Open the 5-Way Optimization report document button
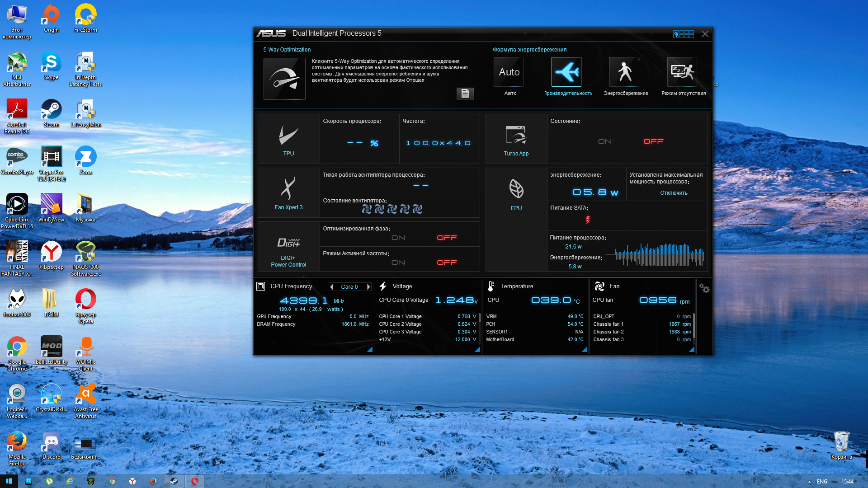 coord(465,93)
